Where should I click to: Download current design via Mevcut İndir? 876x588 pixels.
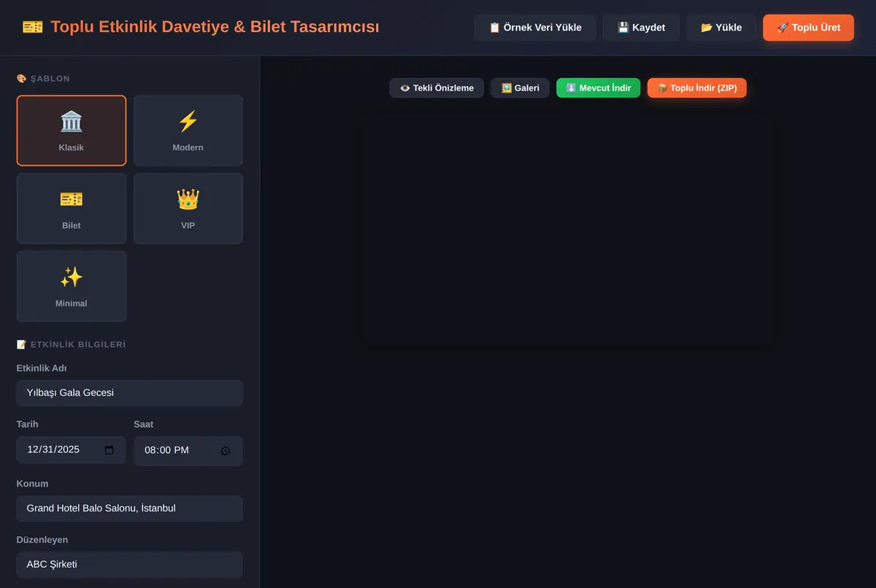[599, 88]
